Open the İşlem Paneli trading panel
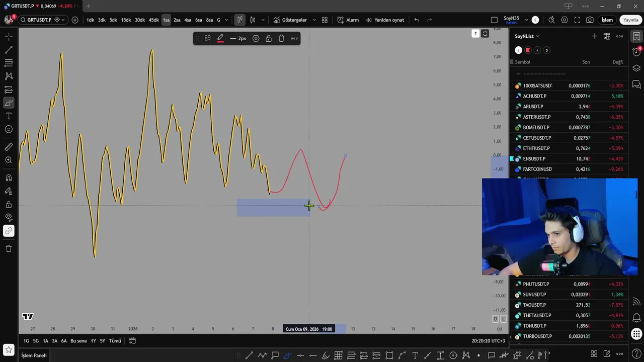The width and height of the screenshot is (644, 362). click(x=34, y=355)
